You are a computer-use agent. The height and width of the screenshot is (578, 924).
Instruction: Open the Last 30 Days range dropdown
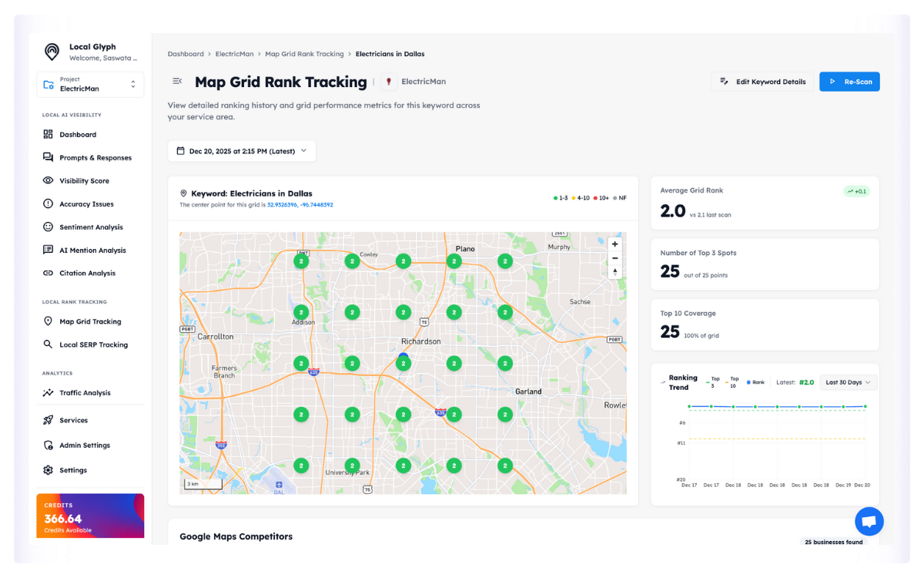point(848,382)
